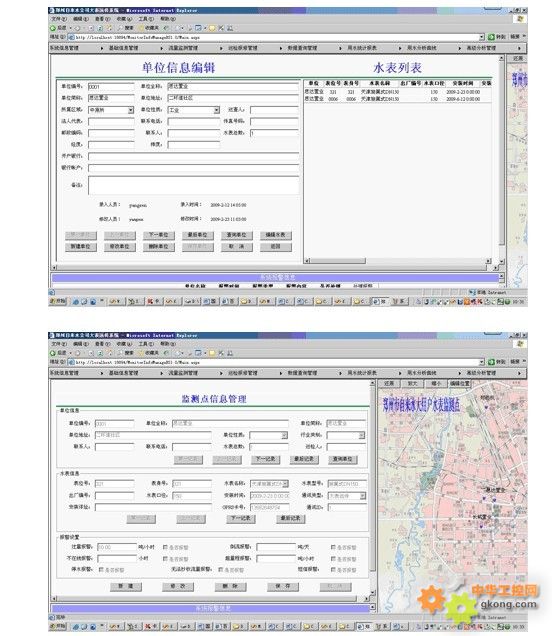Expand address bar dropdown in lower window
This screenshot has width=552, height=636.
[x=482, y=362]
